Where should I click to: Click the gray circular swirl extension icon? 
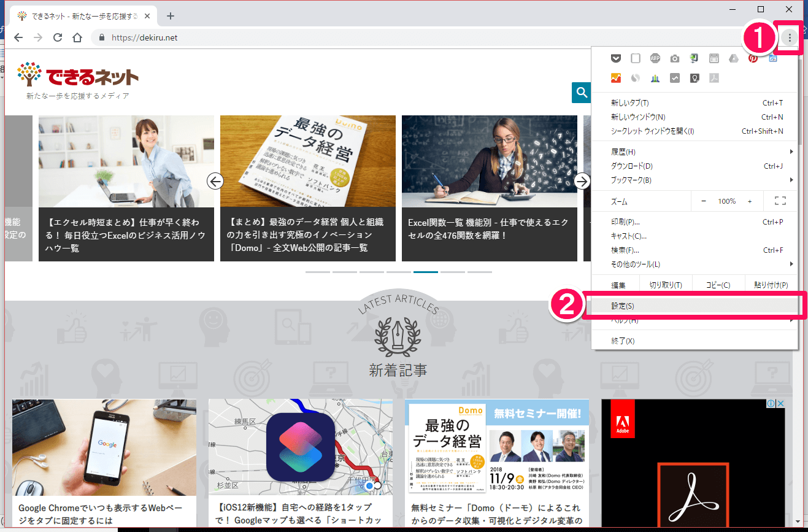point(636,78)
